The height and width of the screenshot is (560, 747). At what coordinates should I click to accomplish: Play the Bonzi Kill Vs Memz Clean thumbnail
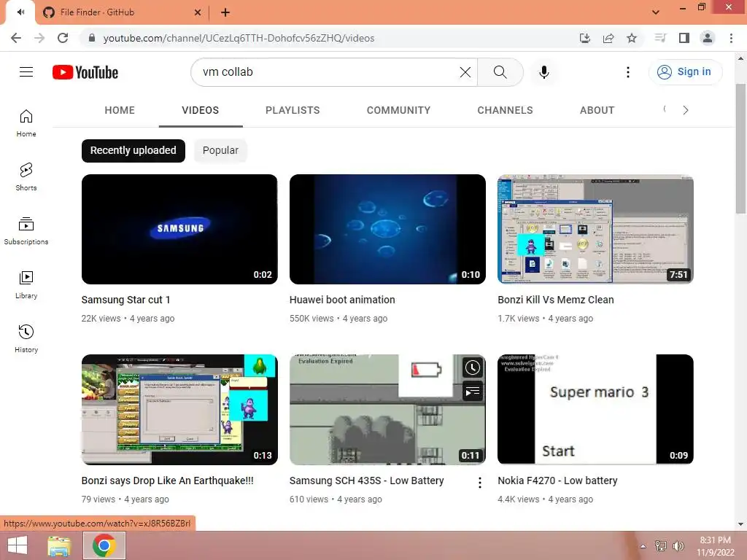595,229
